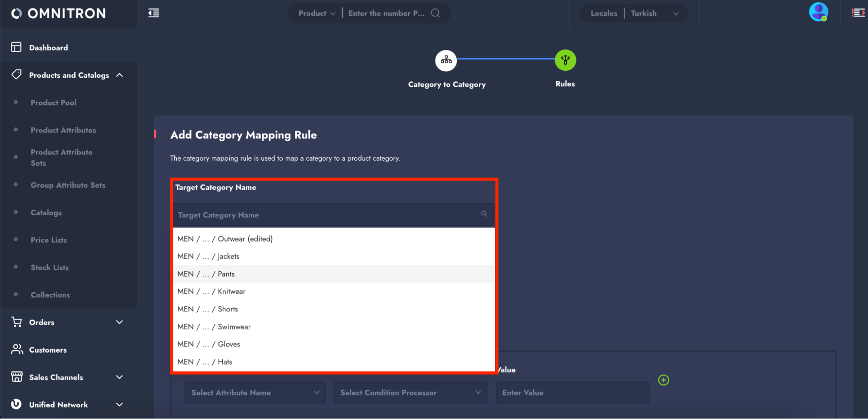Image resolution: width=868 pixels, height=419 pixels.
Task: Collapse the sidebar using the menu fold icon
Action: tap(154, 13)
